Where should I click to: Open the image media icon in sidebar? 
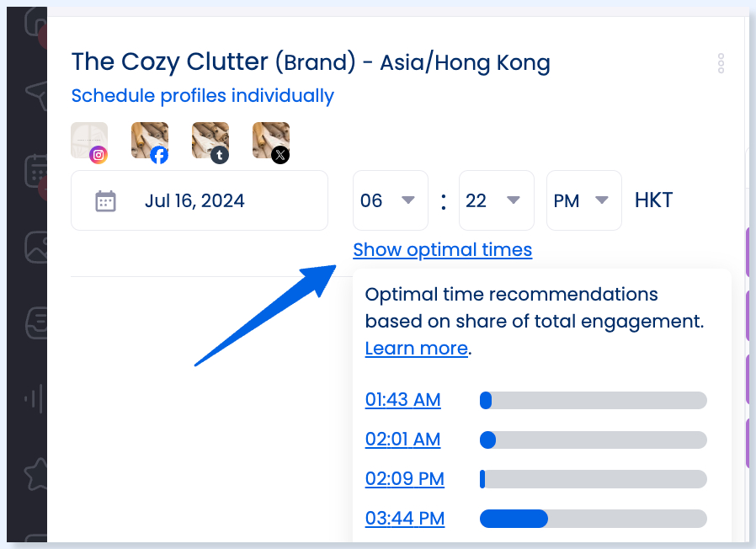click(x=37, y=247)
